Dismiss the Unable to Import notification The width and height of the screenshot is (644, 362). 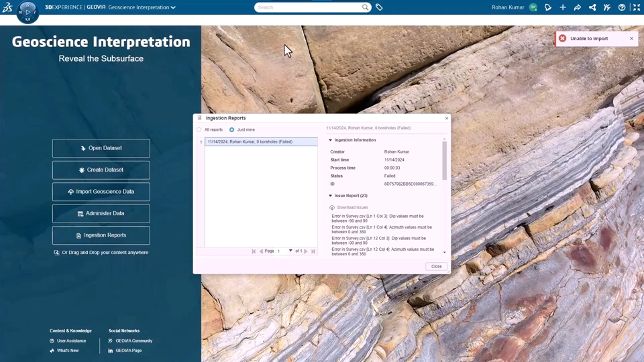point(632,38)
